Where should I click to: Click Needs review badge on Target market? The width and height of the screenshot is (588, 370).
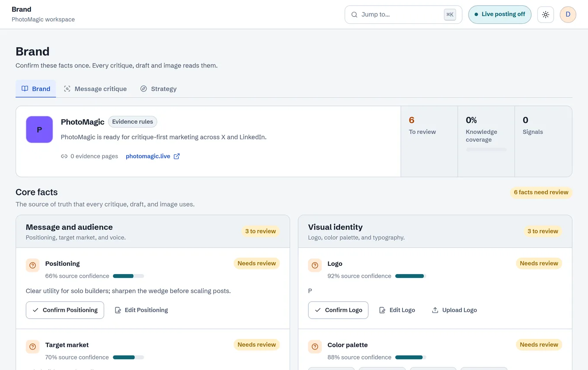(x=256, y=344)
